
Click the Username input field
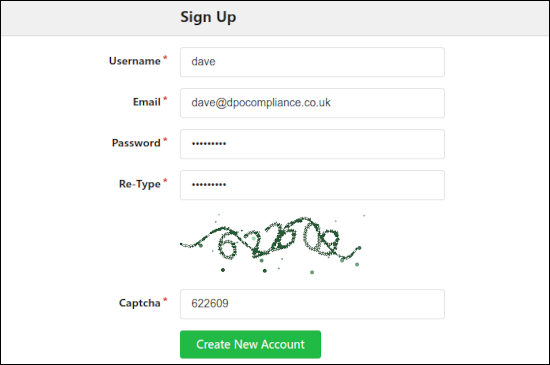(312, 62)
